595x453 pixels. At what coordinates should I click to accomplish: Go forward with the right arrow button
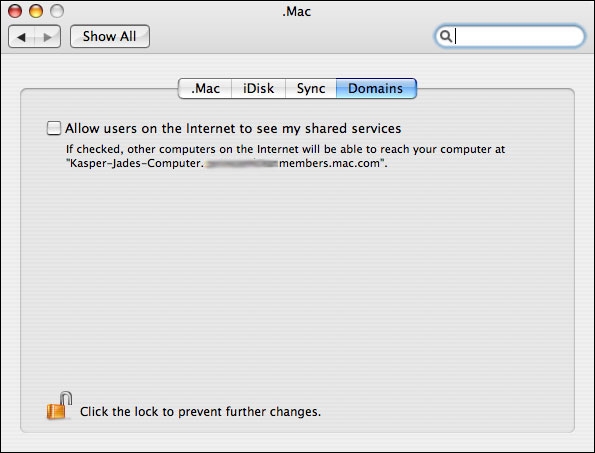[48, 37]
